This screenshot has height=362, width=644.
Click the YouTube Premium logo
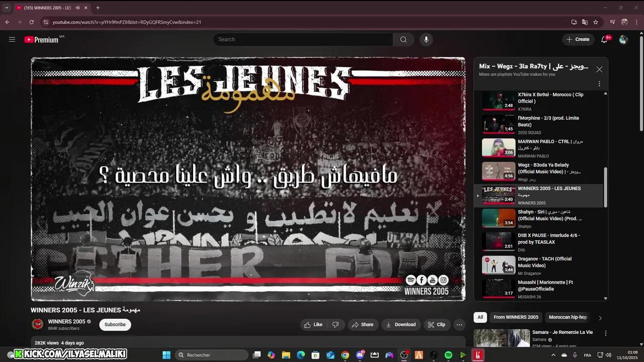pyautogui.click(x=41, y=40)
